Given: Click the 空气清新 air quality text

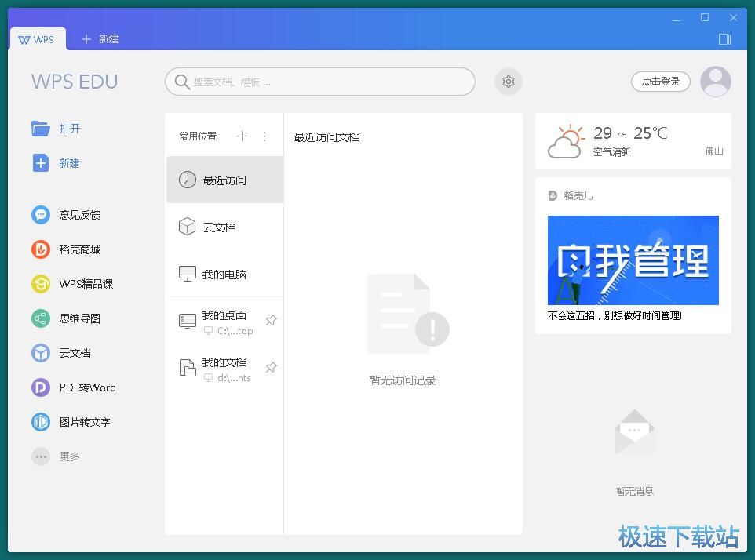Looking at the screenshot, I should coord(612,152).
